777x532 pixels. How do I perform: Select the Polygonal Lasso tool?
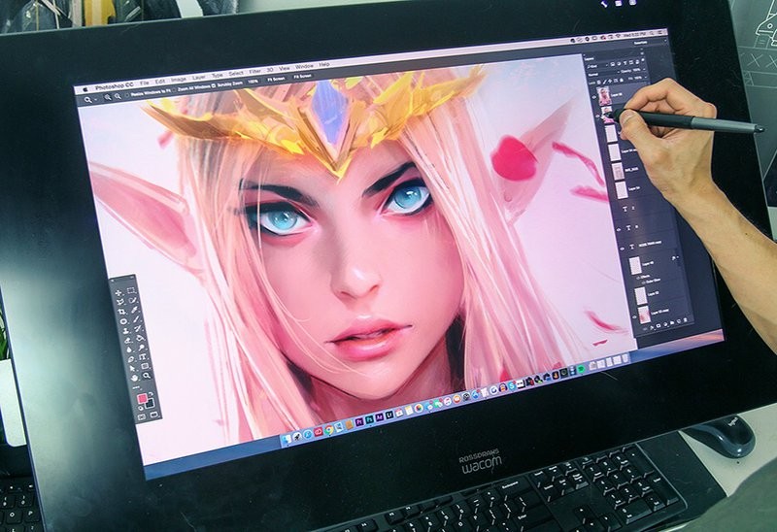[x=120, y=302]
